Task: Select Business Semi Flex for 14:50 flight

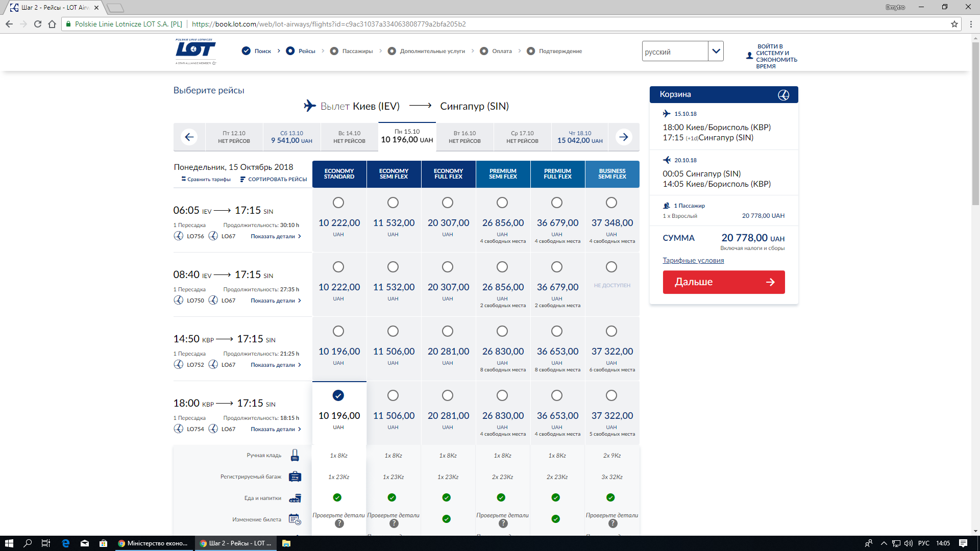Action: point(611,331)
